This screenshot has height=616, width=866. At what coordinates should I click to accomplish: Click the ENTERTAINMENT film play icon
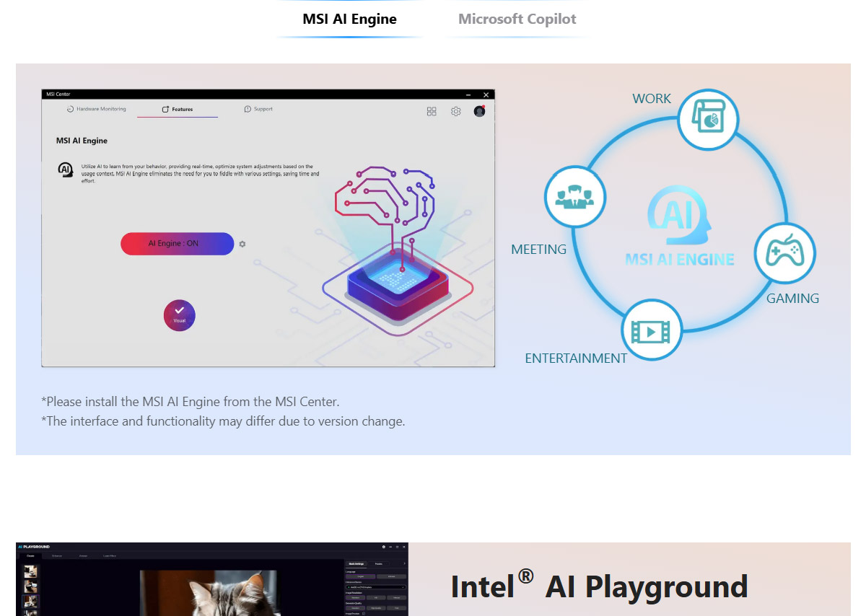652,330
